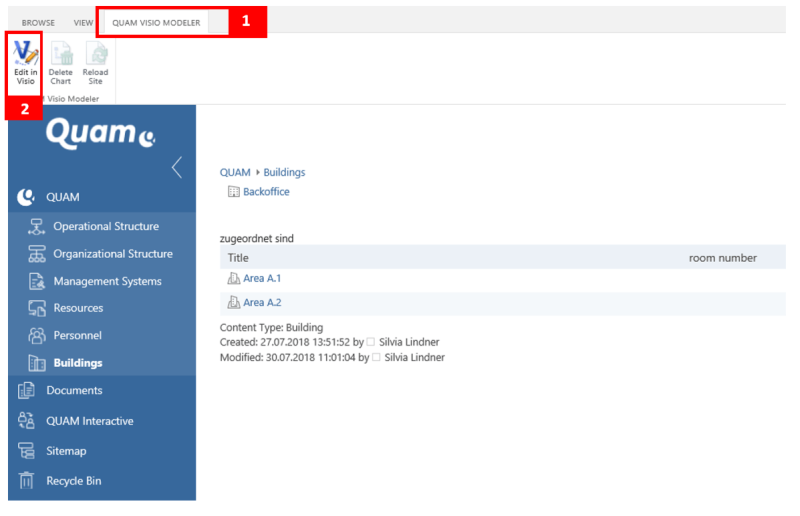Click the Area A.1 building icon
Viewport: 800px width, 516px height.
(x=233, y=279)
